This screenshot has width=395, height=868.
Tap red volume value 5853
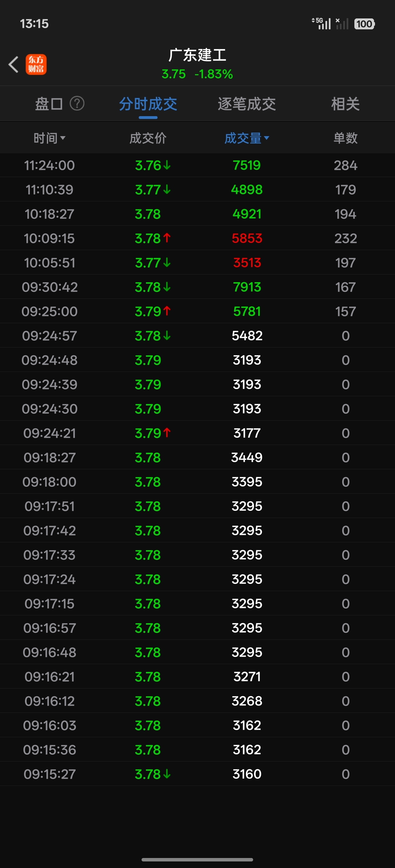pos(247,238)
